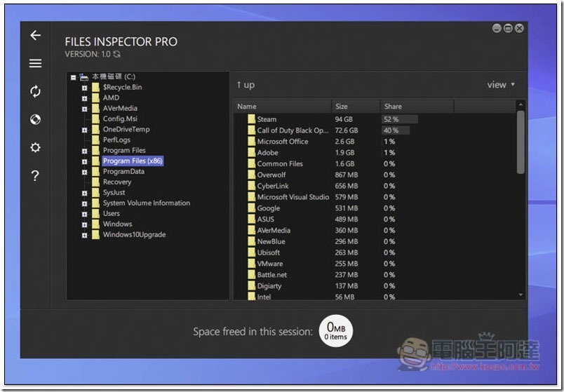564x392 pixels.
Task: Click the globe sidebar icon
Action: [x=35, y=119]
